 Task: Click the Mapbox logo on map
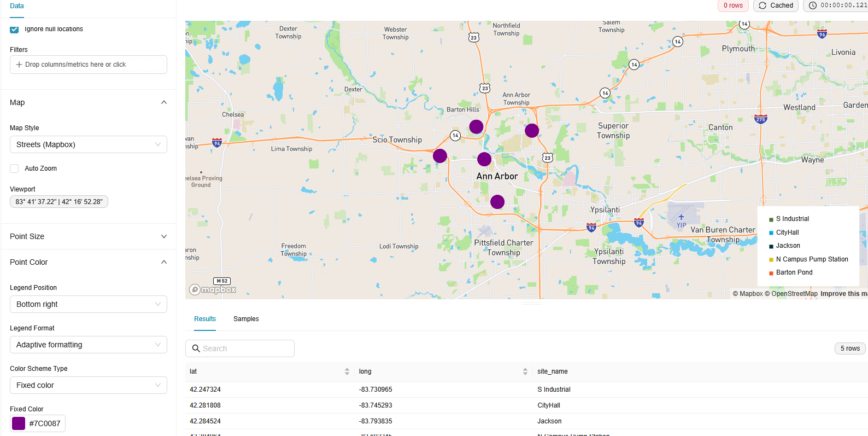[x=213, y=289]
